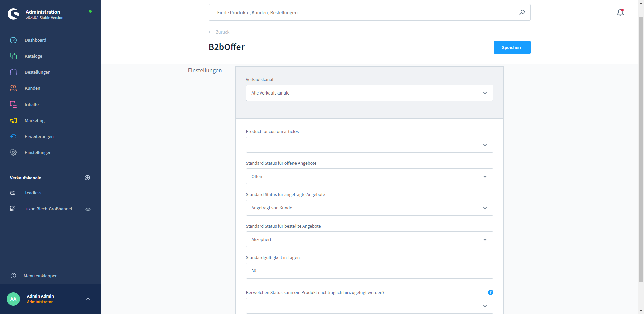The height and width of the screenshot is (314, 644).
Task: Click the Marketing megaphone icon
Action: click(13, 120)
